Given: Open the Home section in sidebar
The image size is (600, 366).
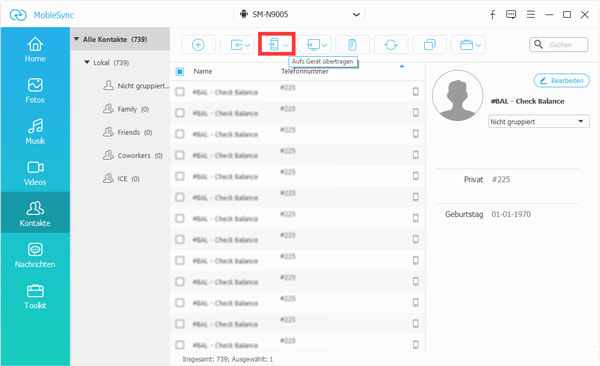Looking at the screenshot, I should coord(35,50).
